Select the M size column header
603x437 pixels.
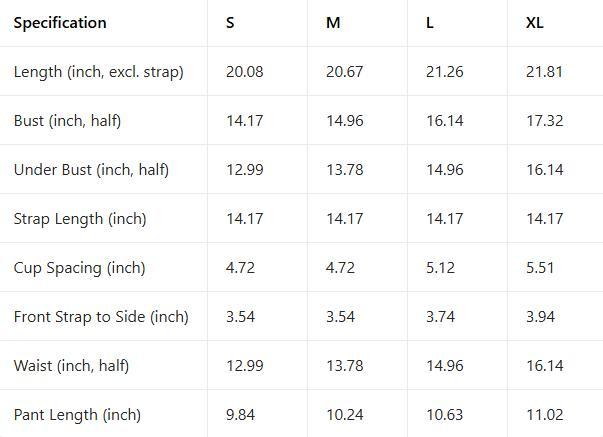coord(333,23)
